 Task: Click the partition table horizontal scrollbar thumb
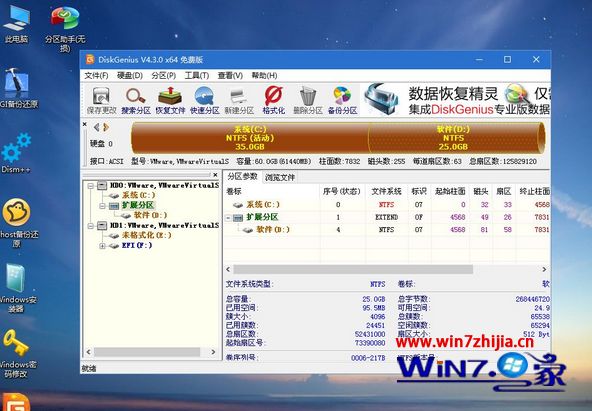pyautogui.click(x=353, y=269)
